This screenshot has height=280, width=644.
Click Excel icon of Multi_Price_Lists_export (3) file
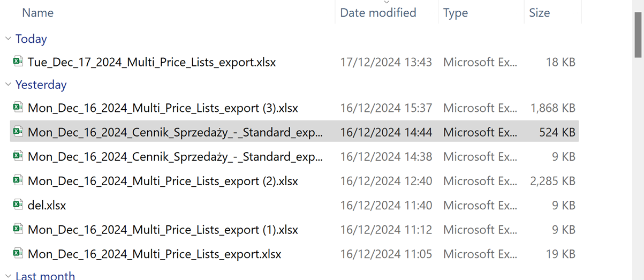18,108
